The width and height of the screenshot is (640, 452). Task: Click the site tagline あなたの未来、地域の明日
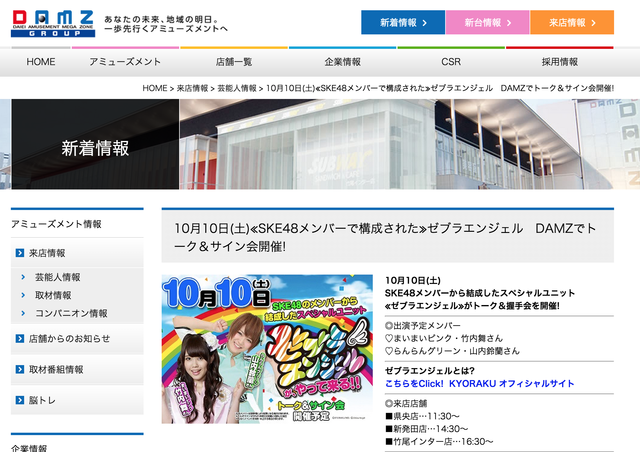click(x=166, y=24)
